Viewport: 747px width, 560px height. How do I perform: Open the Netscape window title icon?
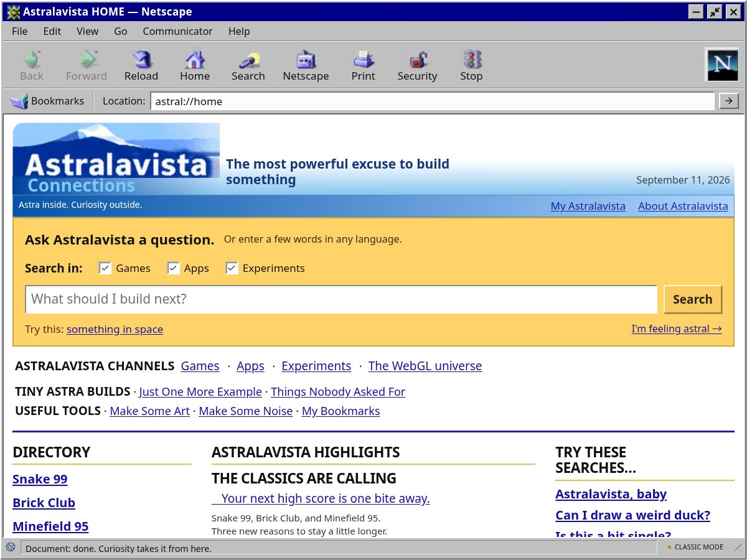[x=13, y=12]
